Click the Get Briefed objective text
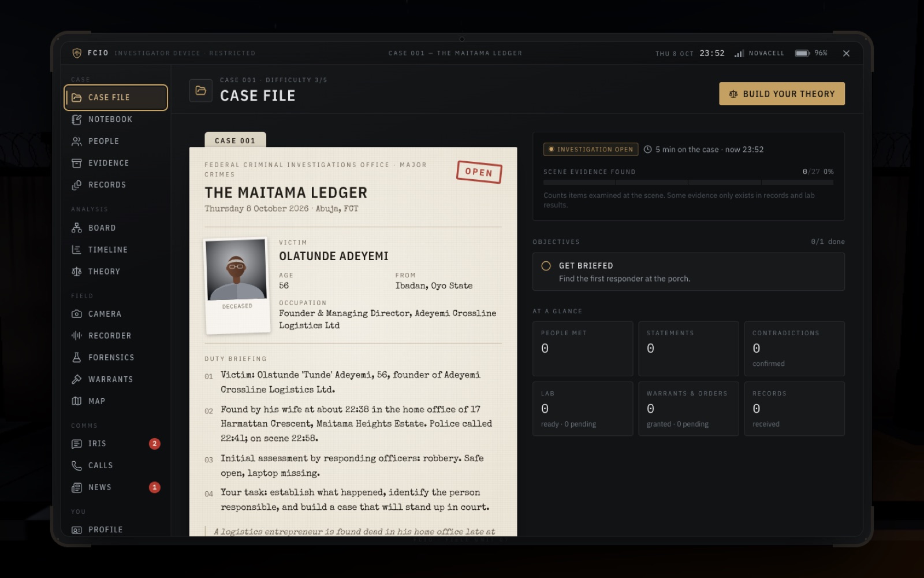Image resolution: width=924 pixels, height=578 pixels. (x=586, y=266)
